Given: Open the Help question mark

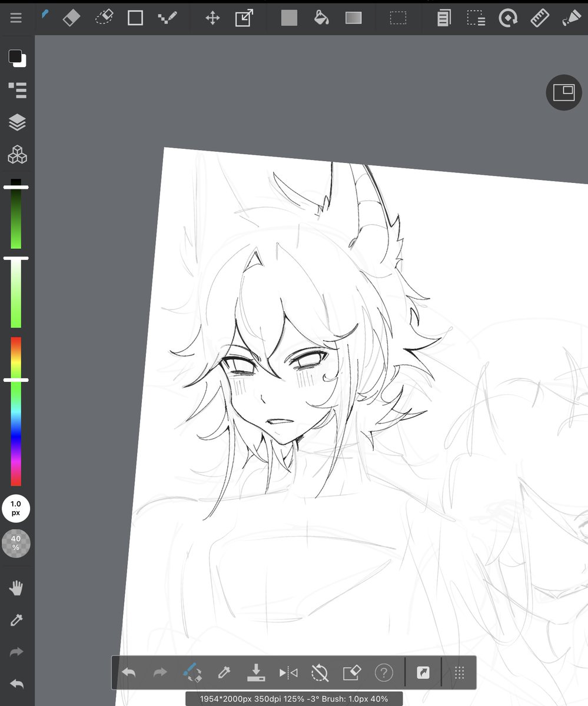Looking at the screenshot, I should pos(384,672).
